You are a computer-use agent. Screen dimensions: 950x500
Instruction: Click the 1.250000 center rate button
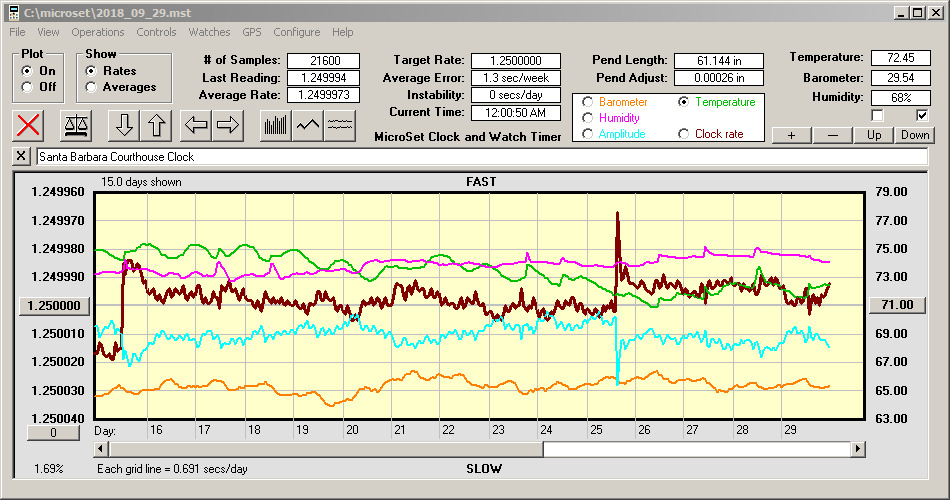point(54,305)
